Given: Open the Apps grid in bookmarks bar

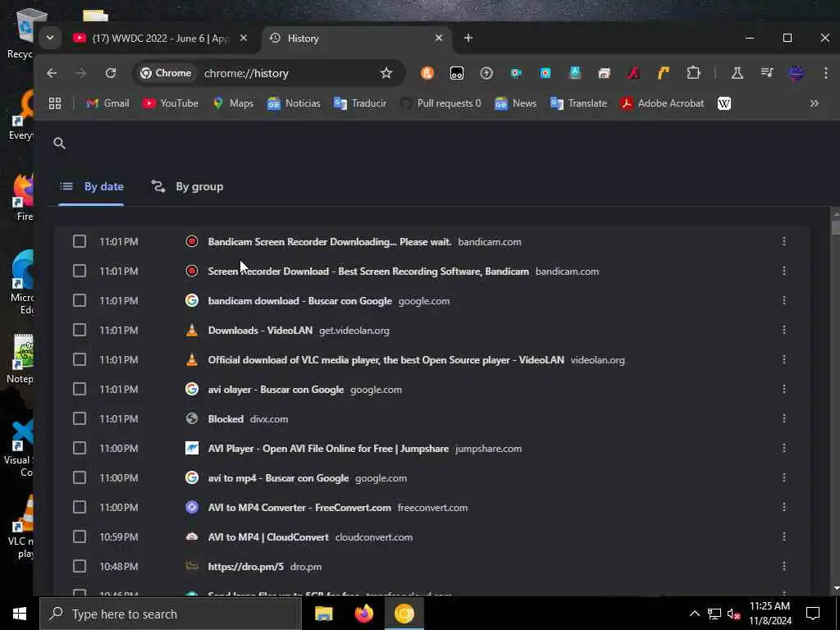Looking at the screenshot, I should (55, 103).
